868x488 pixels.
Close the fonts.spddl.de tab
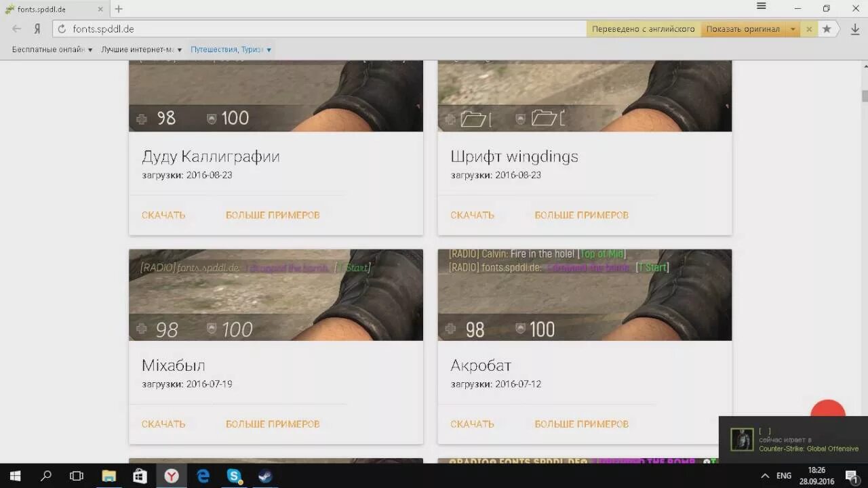[x=101, y=9]
